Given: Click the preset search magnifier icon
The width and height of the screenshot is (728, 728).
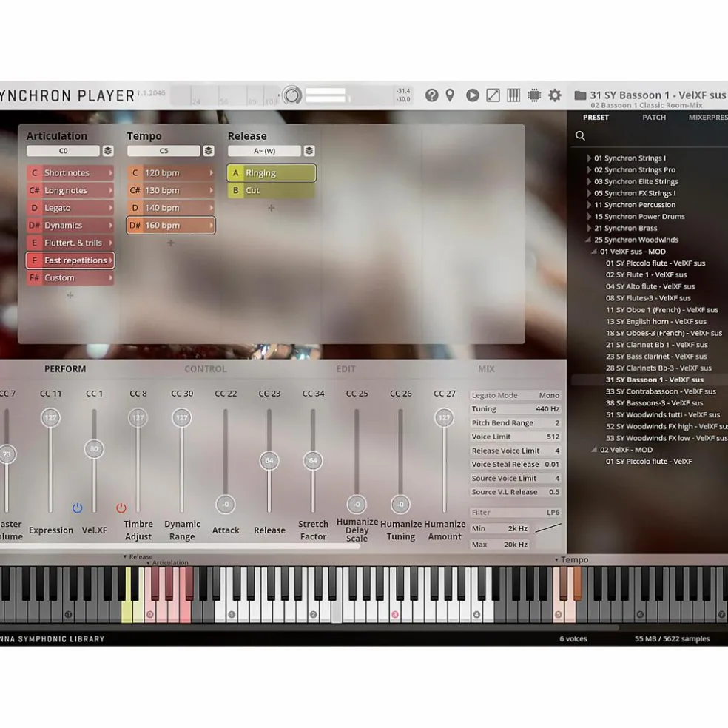Looking at the screenshot, I should coord(580,135).
